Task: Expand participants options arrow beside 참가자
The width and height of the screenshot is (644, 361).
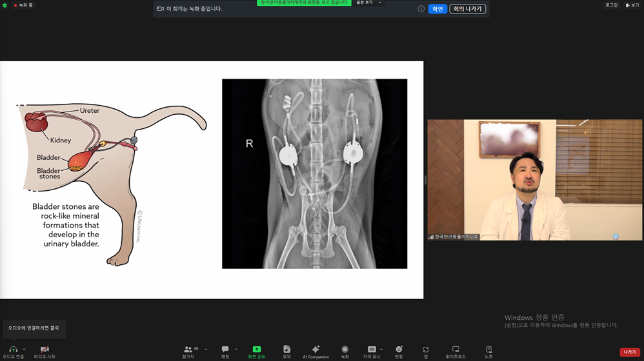Action: click(206, 349)
